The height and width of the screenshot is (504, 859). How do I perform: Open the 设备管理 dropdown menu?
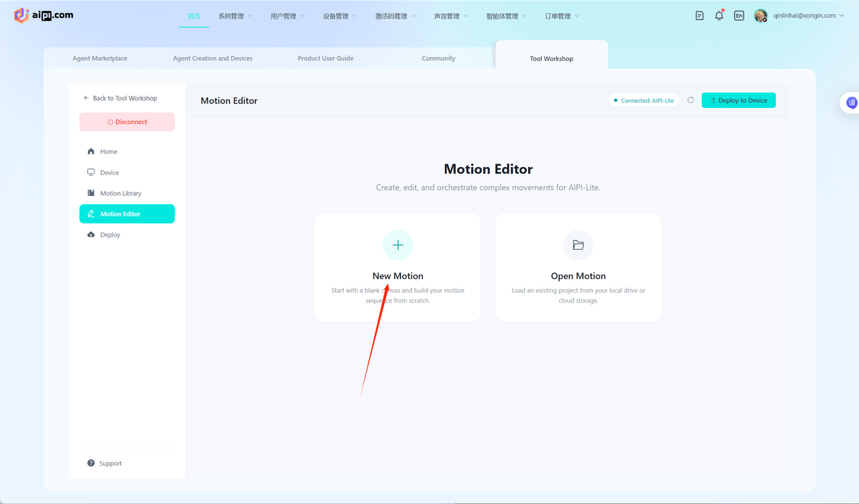coord(340,16)
